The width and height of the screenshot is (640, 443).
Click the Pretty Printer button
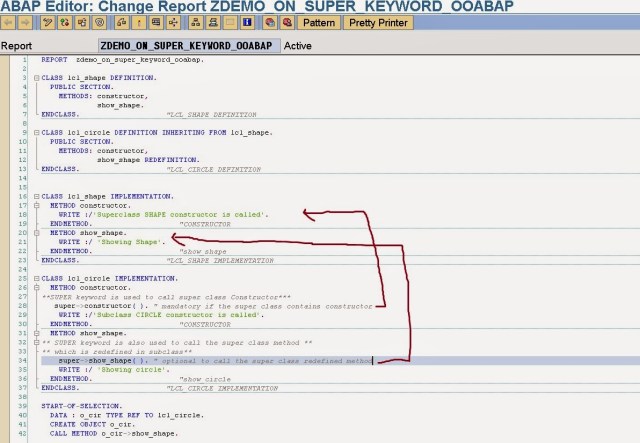[x=378, y=22]
